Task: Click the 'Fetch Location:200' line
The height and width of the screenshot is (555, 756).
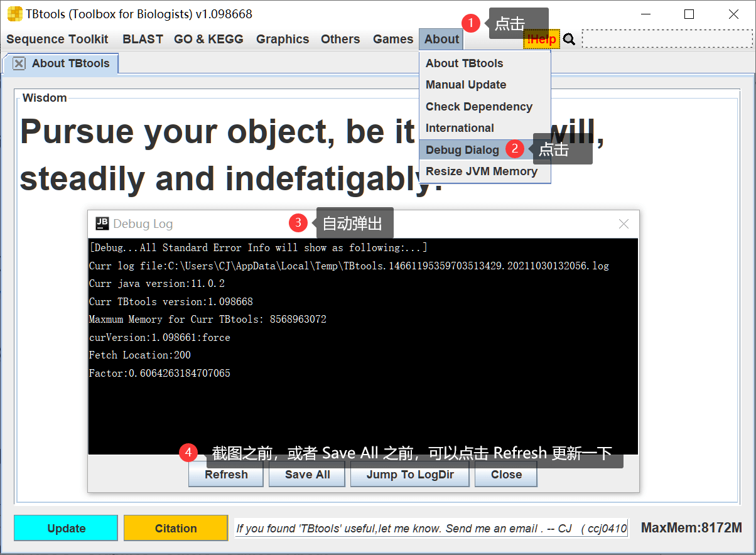Action: 140,355
